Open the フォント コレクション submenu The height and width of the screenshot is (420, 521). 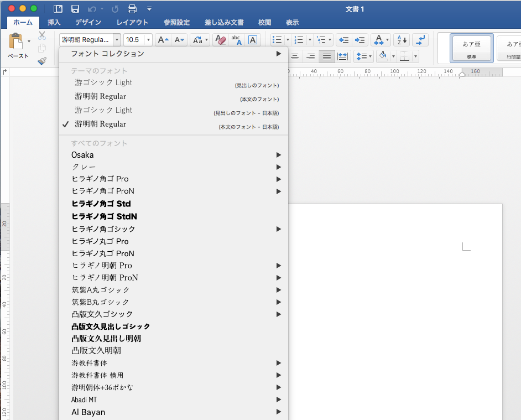174,54
